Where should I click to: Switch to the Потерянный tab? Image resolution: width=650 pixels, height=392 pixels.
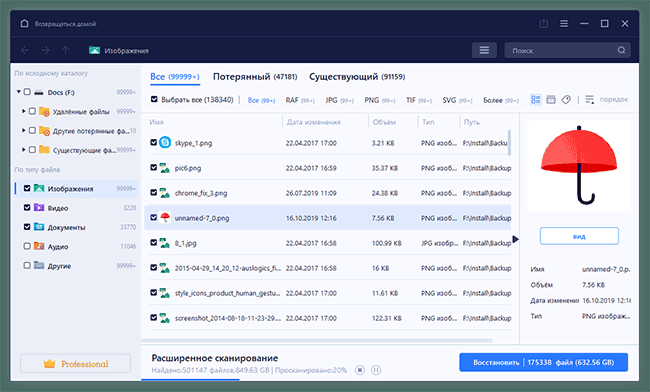coord(255,77)
